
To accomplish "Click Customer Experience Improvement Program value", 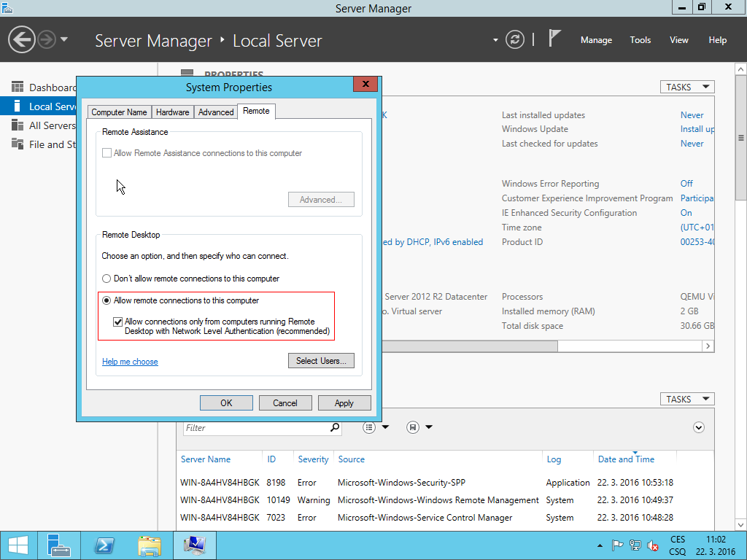I will click(x=697, y=198).
